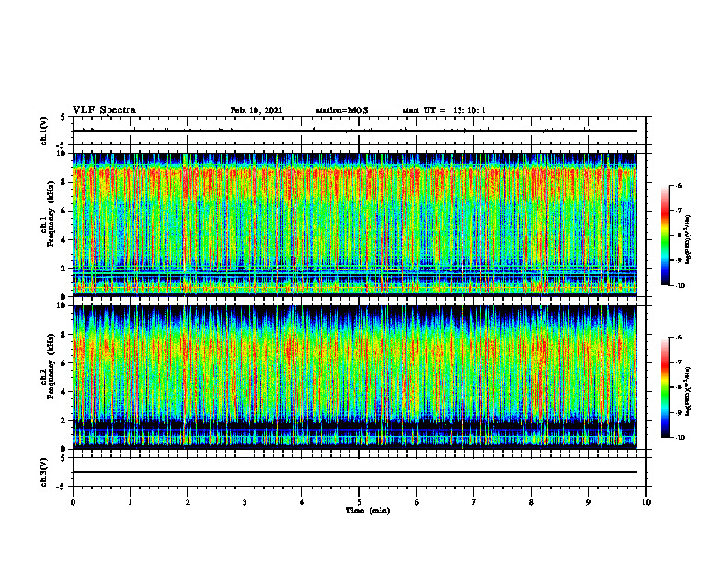
Task: Click the "ch.3(V)" axis label
Action: pyautogui.click(x=44, y=473)
